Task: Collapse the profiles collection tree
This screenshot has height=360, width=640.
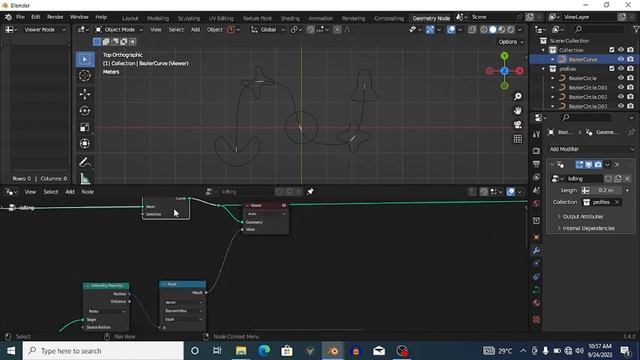Action: point(543,69)
